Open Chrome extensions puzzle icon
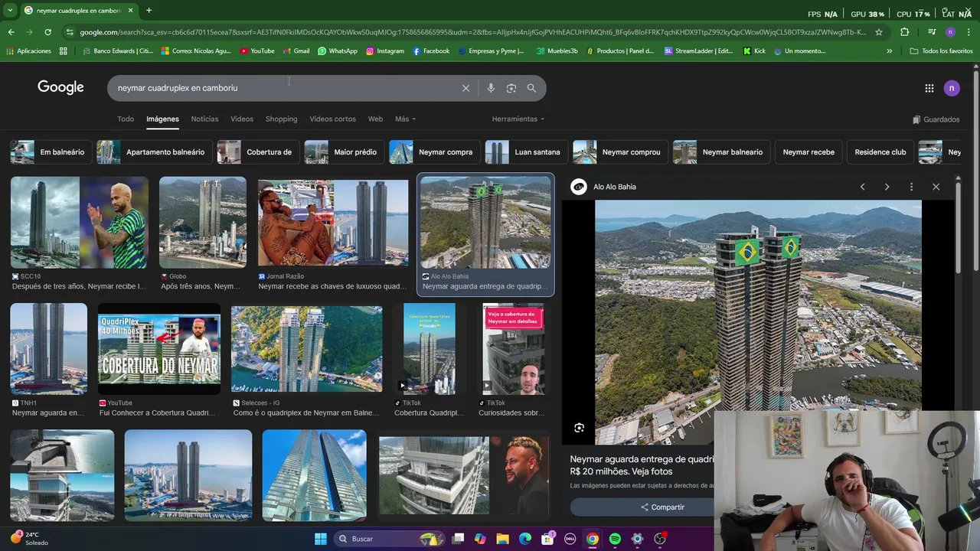980x551 pixels. [904, 32]
